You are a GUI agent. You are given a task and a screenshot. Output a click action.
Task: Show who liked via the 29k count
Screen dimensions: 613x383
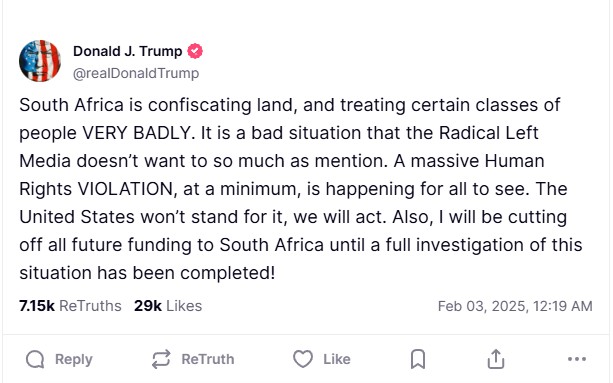coord(148,306)
